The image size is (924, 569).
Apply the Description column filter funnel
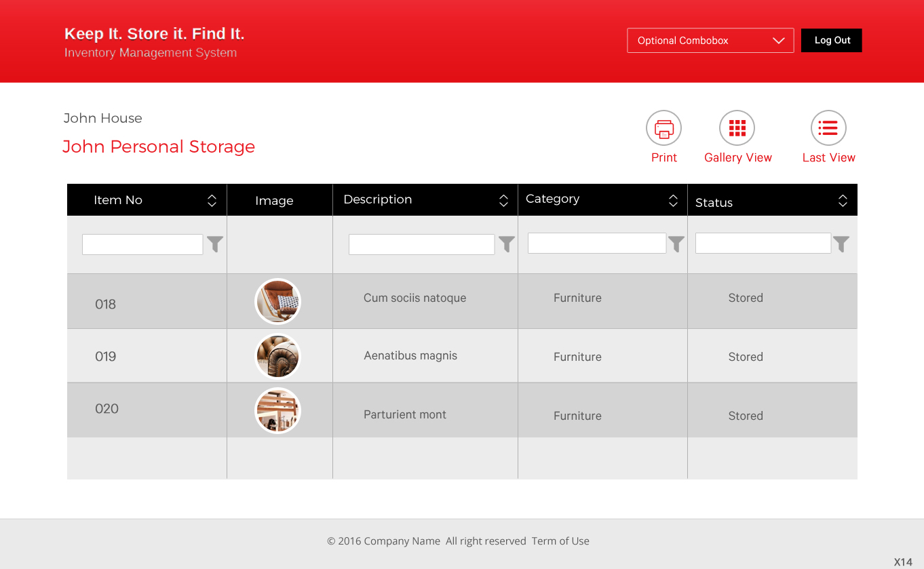506,244
